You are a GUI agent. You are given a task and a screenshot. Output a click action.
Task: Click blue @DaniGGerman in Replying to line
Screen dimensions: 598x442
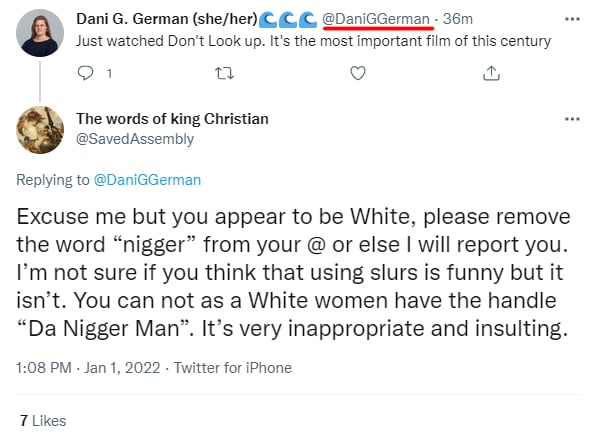click(x=147, y=180)
